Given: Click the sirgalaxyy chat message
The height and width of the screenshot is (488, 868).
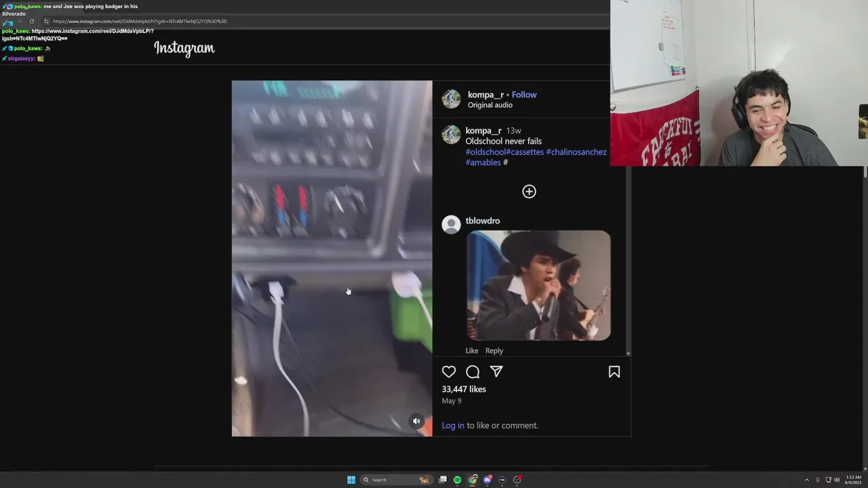Looking at the screenshot, I should (23, 59).
